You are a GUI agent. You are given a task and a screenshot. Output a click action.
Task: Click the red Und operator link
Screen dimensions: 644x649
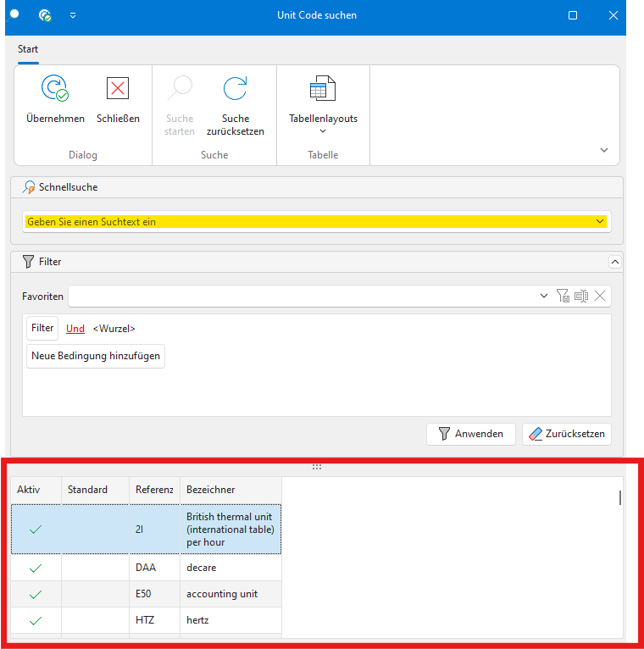(75, 329)
